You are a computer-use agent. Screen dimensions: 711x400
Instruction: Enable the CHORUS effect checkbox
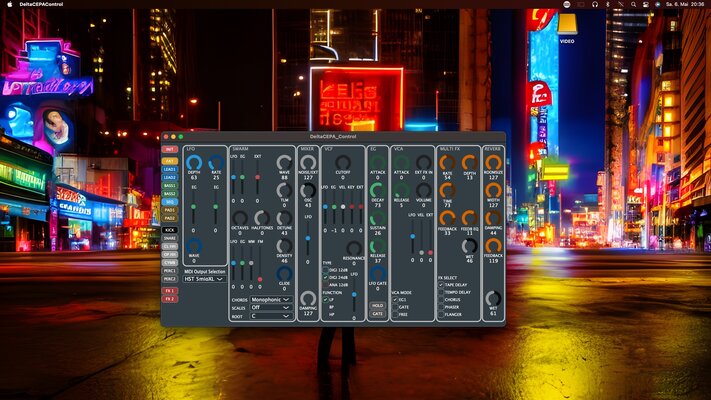[441, 300]
